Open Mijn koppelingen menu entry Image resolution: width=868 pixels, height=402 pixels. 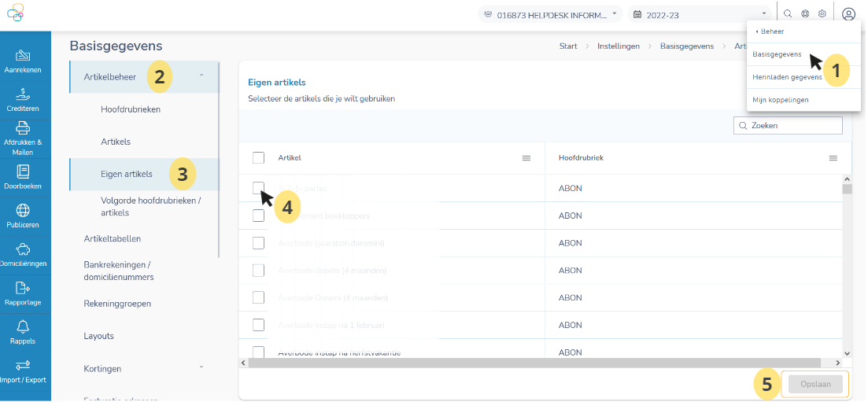[x=780, y=100]
